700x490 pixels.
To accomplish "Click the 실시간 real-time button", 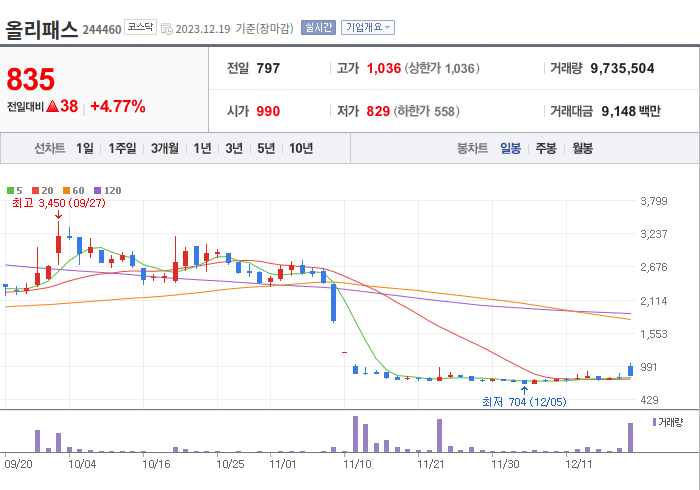I will (x=318, y=28).
